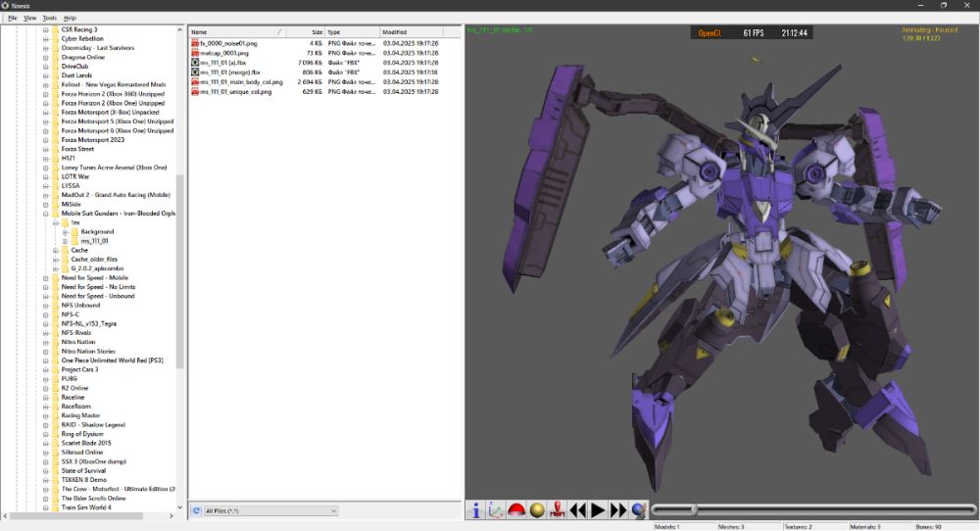The image size is (980, 531).
Task: Select the ms_111_01 (a).fbx file icon
Action: pos(195,63)
